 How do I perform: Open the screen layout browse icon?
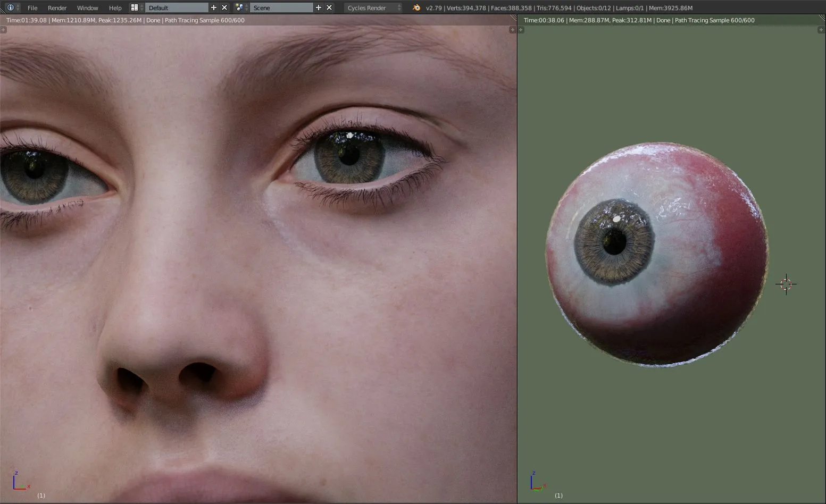(137, 7)
